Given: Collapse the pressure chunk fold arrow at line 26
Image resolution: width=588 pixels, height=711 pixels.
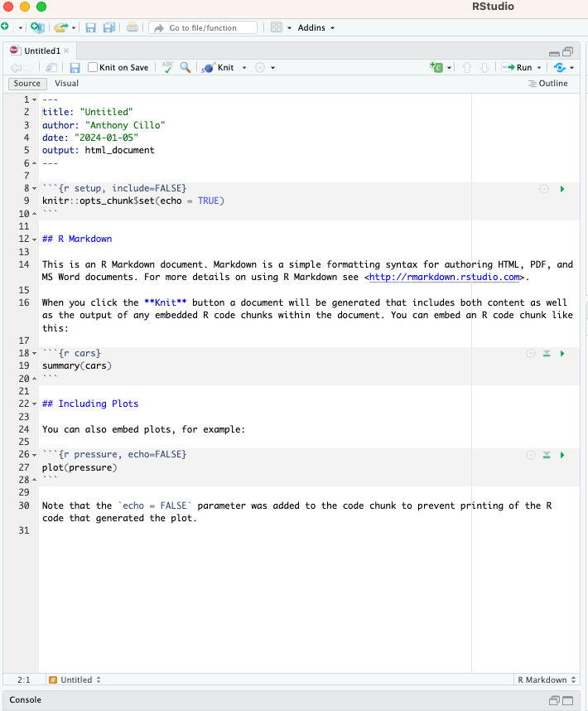Looking at the screenshot, I should point(35,455).
